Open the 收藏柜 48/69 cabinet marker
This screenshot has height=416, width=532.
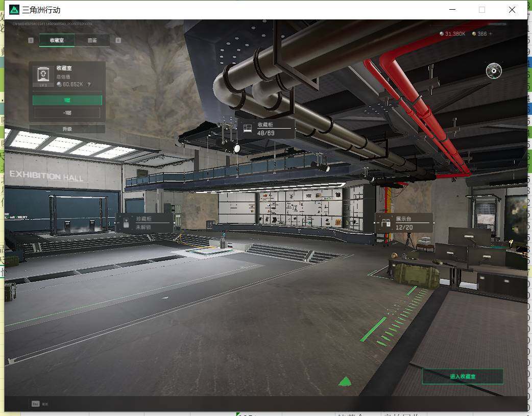coord(265,129)
